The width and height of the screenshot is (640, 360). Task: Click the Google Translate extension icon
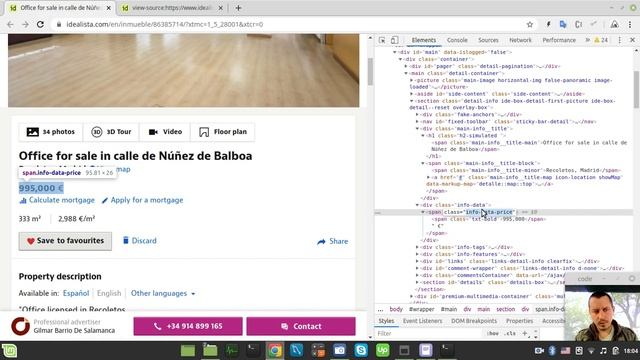tap(563, 24)
